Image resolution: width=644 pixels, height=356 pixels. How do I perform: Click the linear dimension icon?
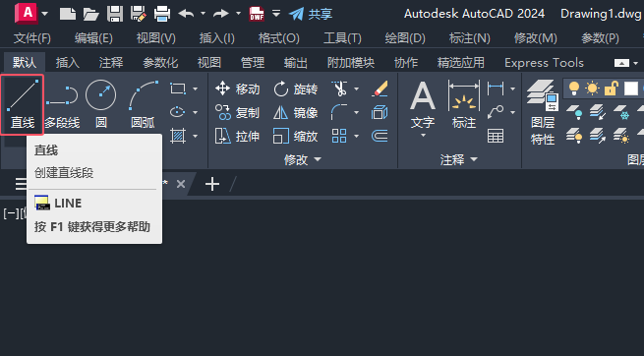[x=496, y=89]
